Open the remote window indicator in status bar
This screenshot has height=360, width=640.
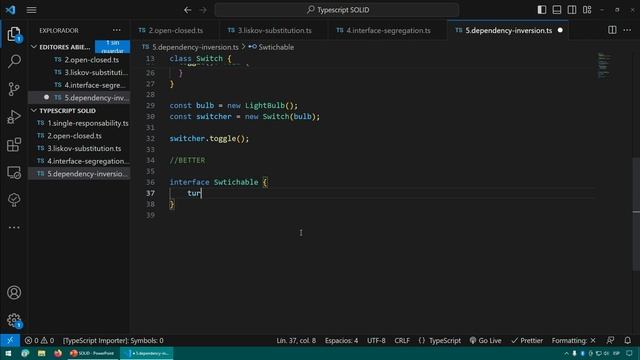(10, 340)
